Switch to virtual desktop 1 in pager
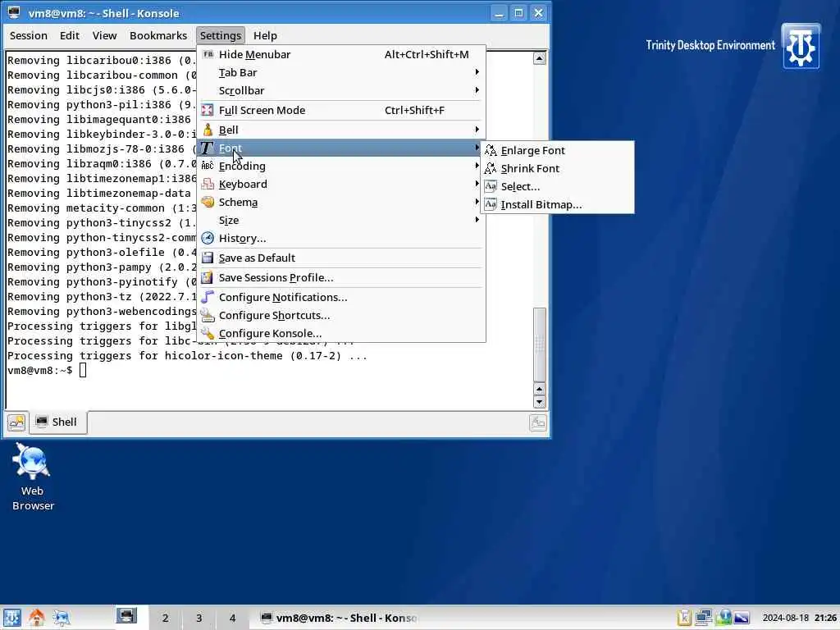 128,617
